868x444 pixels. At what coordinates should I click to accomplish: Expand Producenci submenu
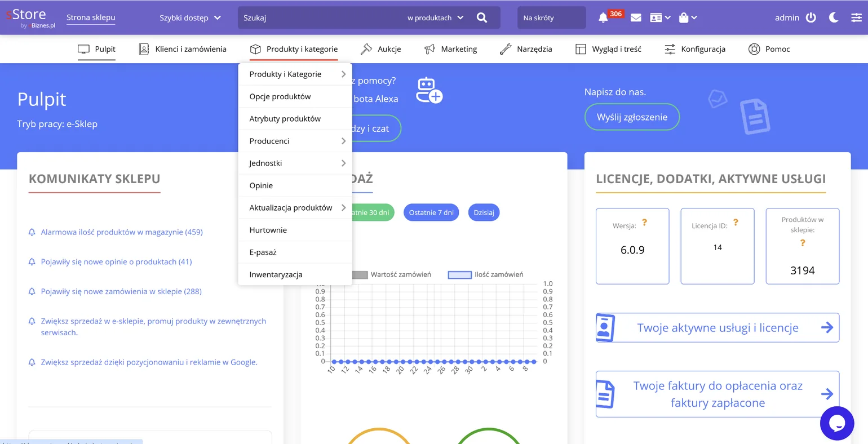pos(295,141)
